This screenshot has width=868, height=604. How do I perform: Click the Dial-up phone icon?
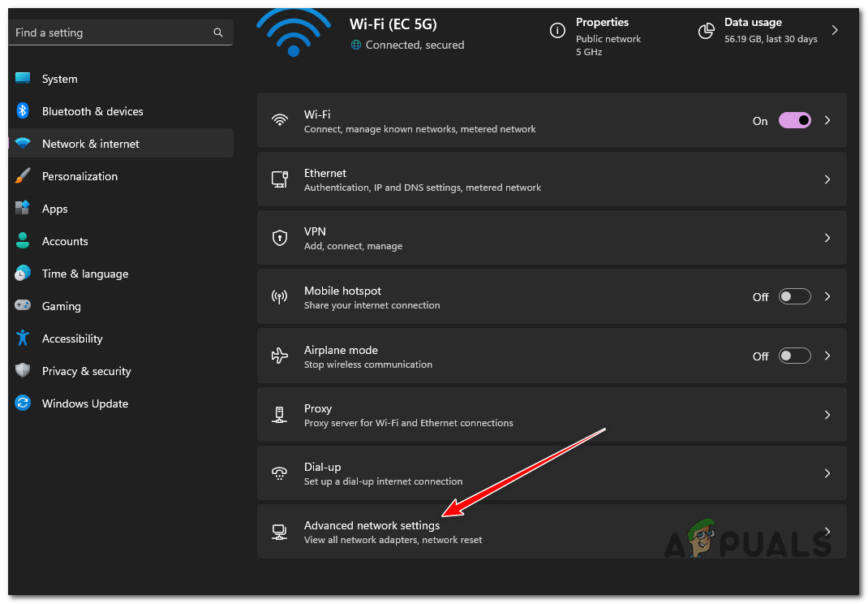click(280, 473)
